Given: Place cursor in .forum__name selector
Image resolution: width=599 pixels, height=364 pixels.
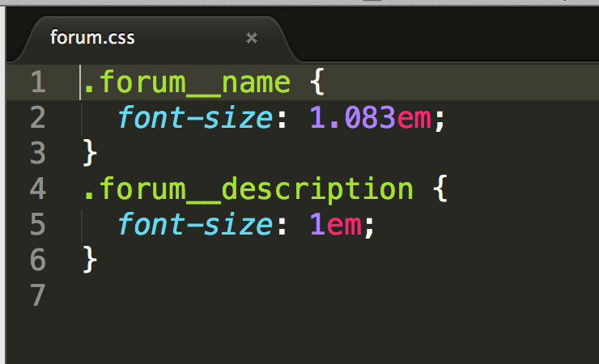Looking at the screenshot, I should tap(187, 83).
